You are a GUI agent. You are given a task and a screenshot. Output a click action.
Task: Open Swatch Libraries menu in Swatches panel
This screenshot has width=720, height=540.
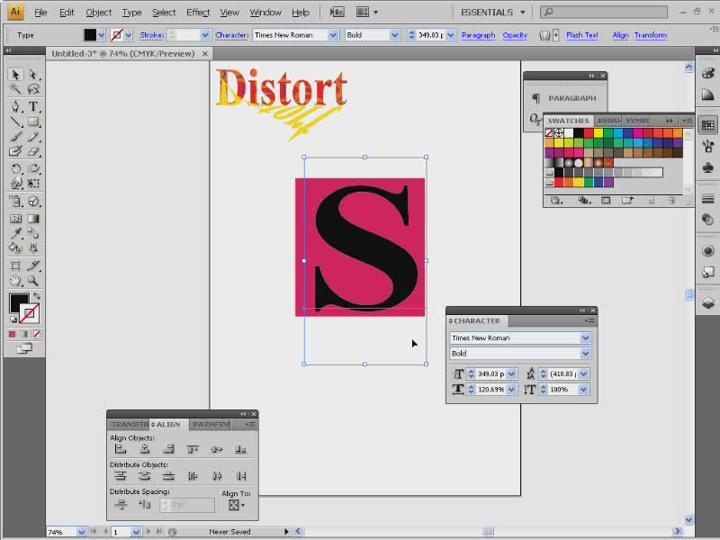tap(557, 201)
